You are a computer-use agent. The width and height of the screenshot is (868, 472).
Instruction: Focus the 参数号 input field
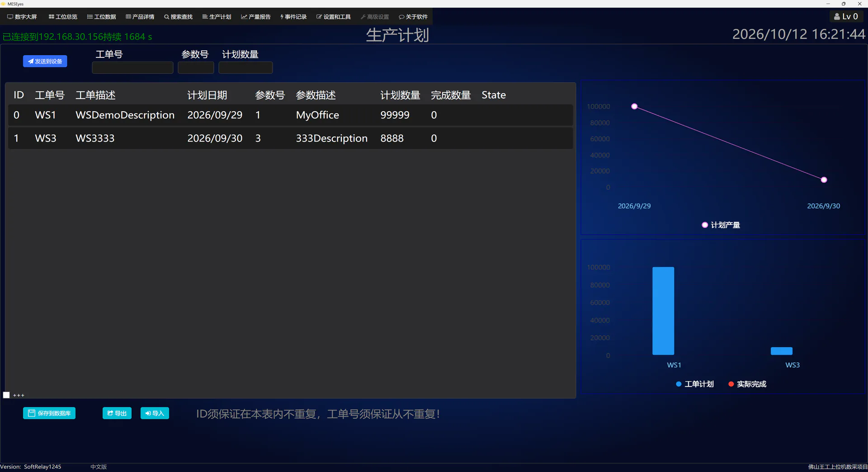pyautogui.click(x=196, y=67)
